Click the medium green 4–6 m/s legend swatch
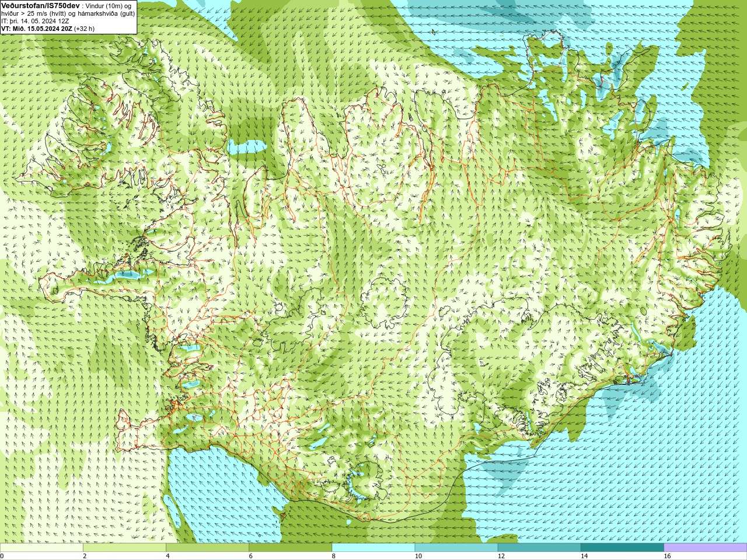747x560 pixels. click(207, 548)
